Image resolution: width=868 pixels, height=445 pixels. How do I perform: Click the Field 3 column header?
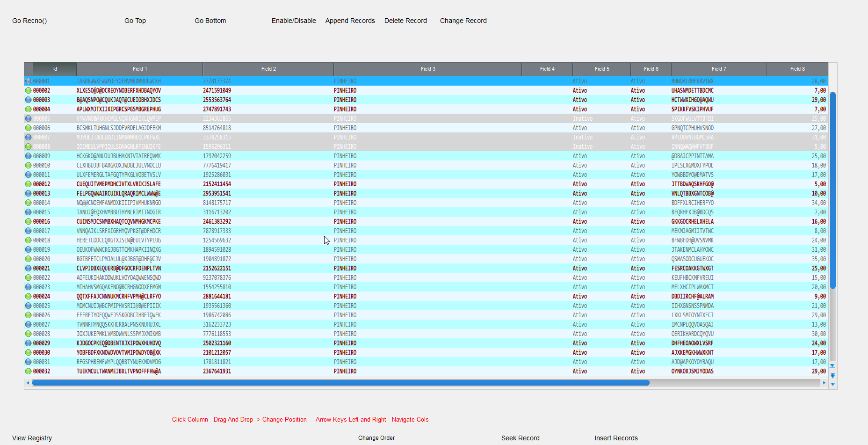pos(427,69)
